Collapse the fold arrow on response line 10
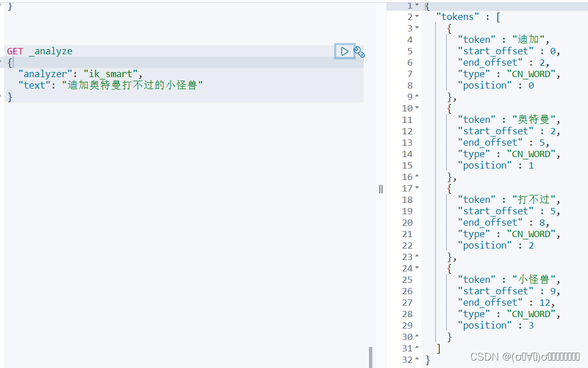Screen dimensions: 588x368 pos(417,108)
